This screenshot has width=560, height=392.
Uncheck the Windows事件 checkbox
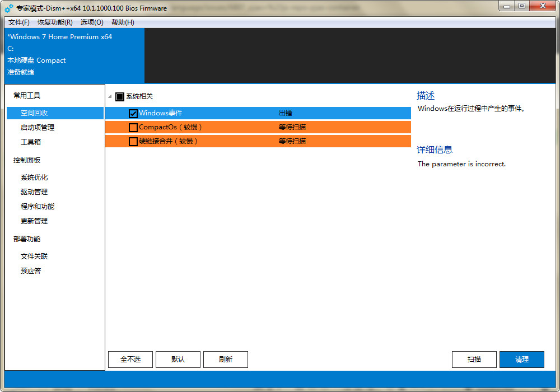(x=133, y=113)
